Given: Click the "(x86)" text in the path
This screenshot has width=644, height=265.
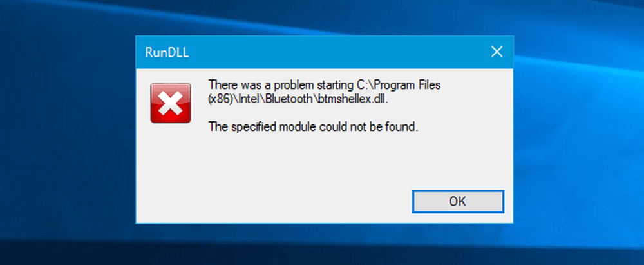Looking at the screenshot, I should [221, 99].
